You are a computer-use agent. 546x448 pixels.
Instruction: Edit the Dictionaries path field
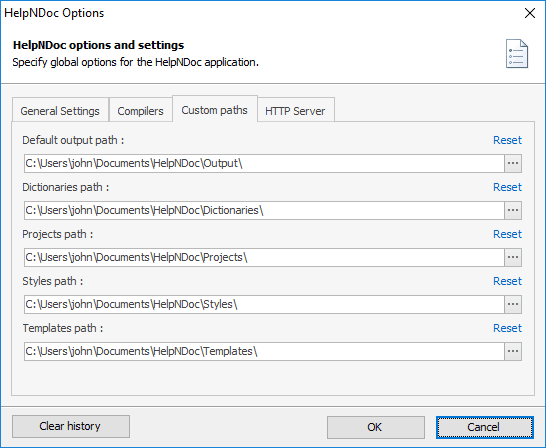[264, 210]
